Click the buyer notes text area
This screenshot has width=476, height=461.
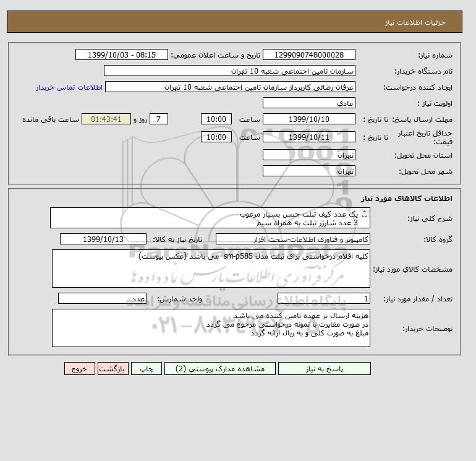click(x=211, y=328)
